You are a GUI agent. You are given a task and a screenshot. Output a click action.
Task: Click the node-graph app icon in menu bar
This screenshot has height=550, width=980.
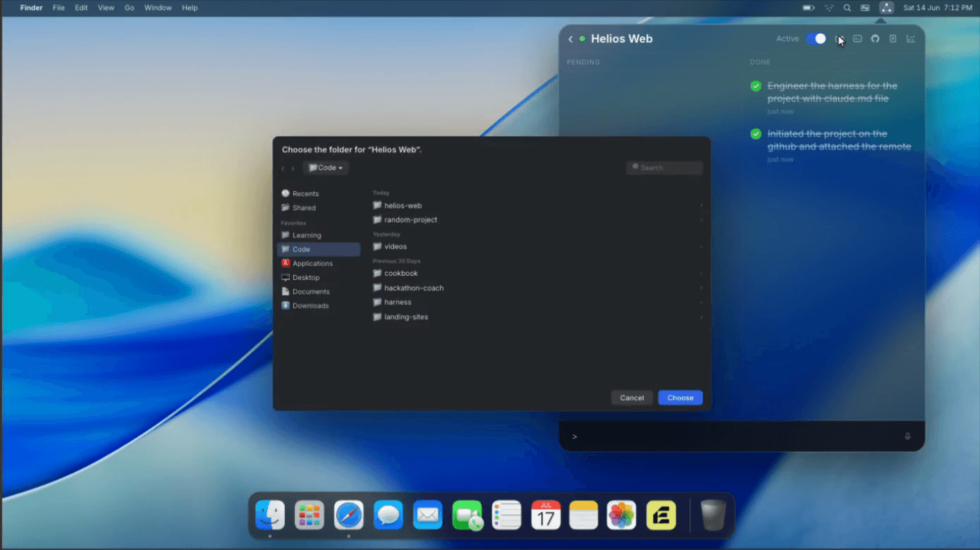tap(886, 8)
